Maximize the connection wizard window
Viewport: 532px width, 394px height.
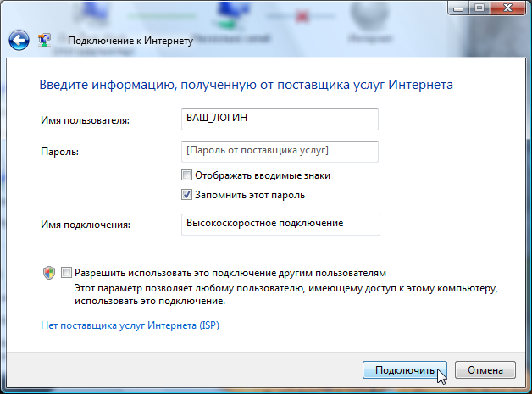click(x=477, y=8)
